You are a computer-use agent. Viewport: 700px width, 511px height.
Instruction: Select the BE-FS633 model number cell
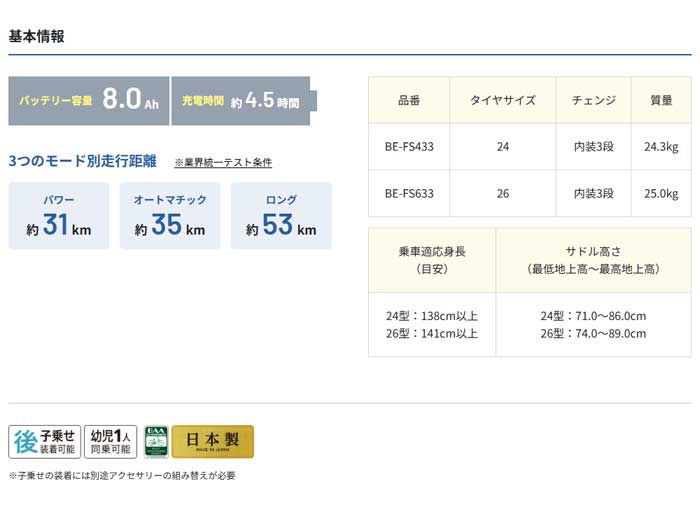pyautogui.click(x=409, y=194)
